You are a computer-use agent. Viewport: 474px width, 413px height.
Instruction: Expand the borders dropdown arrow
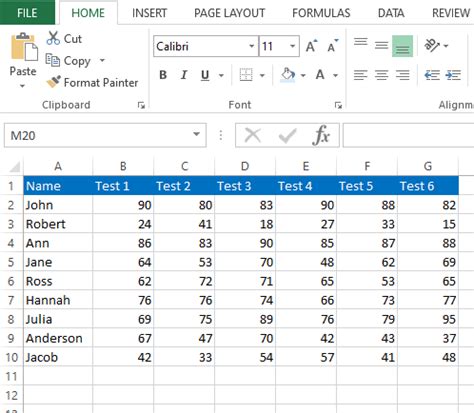click(262, 75)
